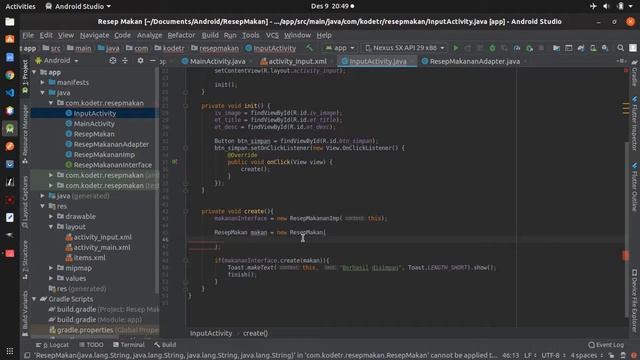Image resolution: width=640 pixels, height=360 pixels.
Task: Open the Nexus 5X API 29 device dropdown
Action: pyautogui.click(x=404, y=48)
